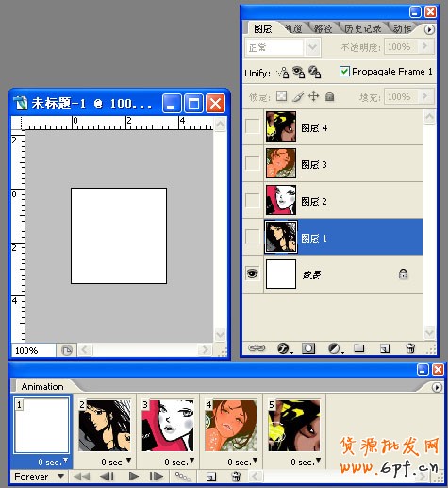Toggle visibility of the background layer eye
The height and width of the screenshot is (488, 448).
[x=253, y=274]
